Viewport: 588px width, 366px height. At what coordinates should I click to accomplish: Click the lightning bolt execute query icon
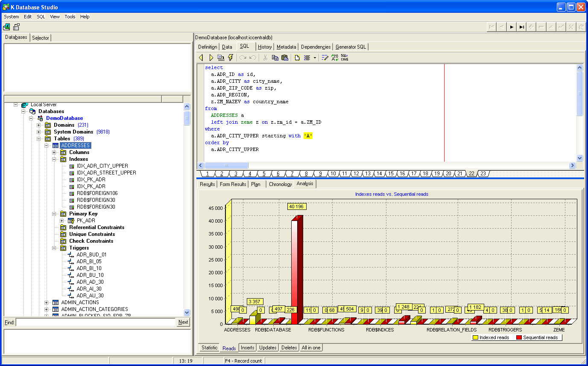(x=231, y=58)
